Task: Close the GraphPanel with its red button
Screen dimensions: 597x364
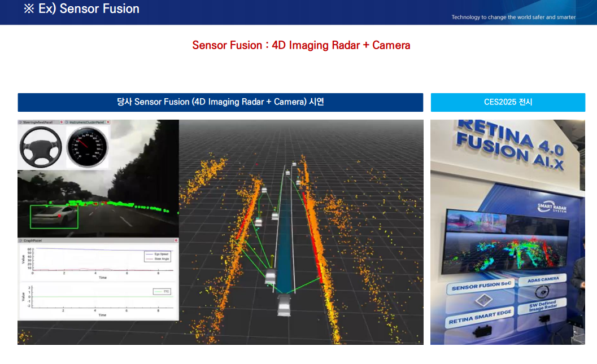Action: pos(176,240)
